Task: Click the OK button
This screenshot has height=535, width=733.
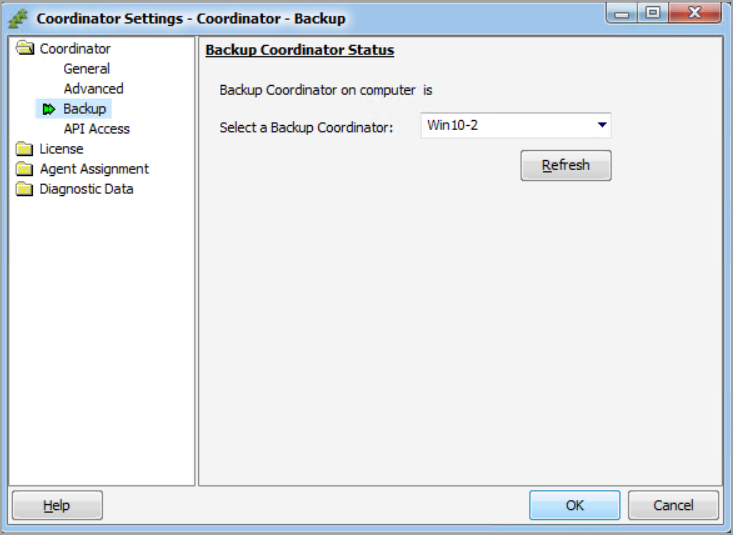Action: pos(574,505)
